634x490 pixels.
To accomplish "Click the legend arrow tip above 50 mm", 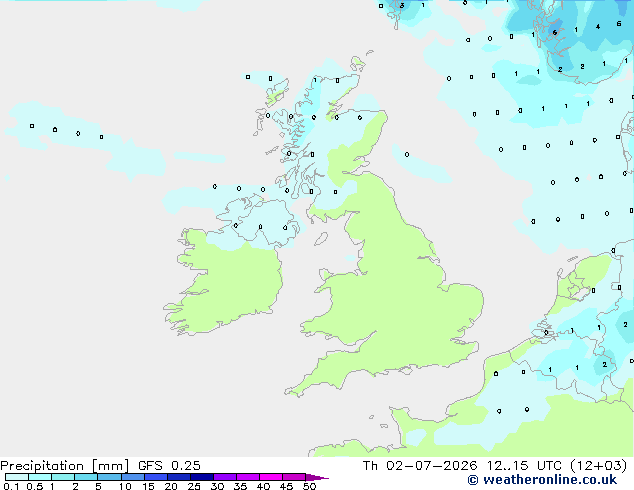I will point(317,477).
